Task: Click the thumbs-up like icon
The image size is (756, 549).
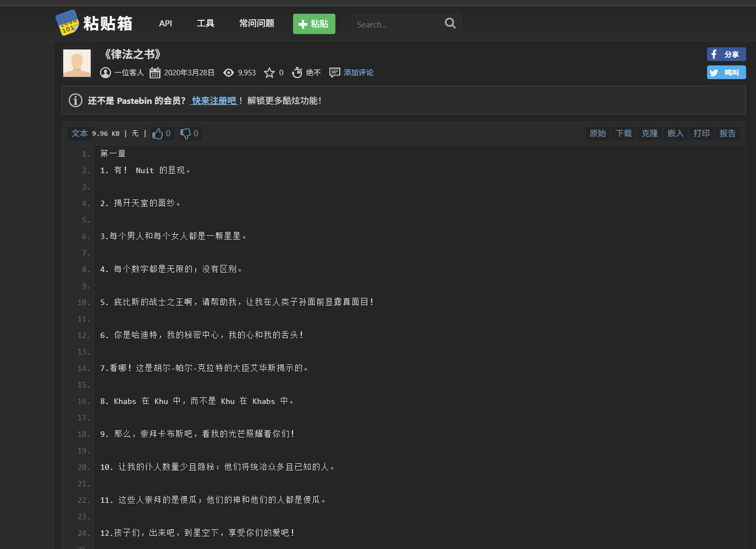Action: coord(158,134)
